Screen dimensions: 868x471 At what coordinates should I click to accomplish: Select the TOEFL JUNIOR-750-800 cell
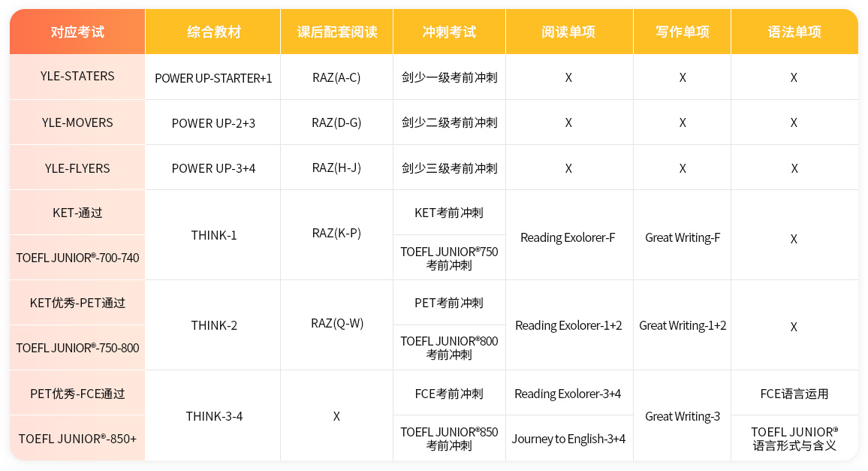pyautogui.click(x=77, y=348)
